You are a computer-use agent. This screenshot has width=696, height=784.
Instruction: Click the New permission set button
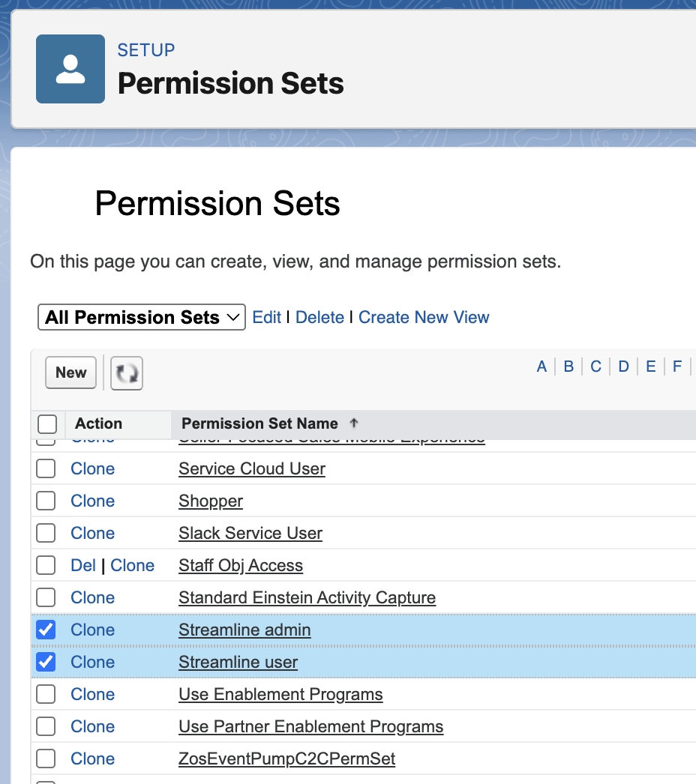click(71, 373)
